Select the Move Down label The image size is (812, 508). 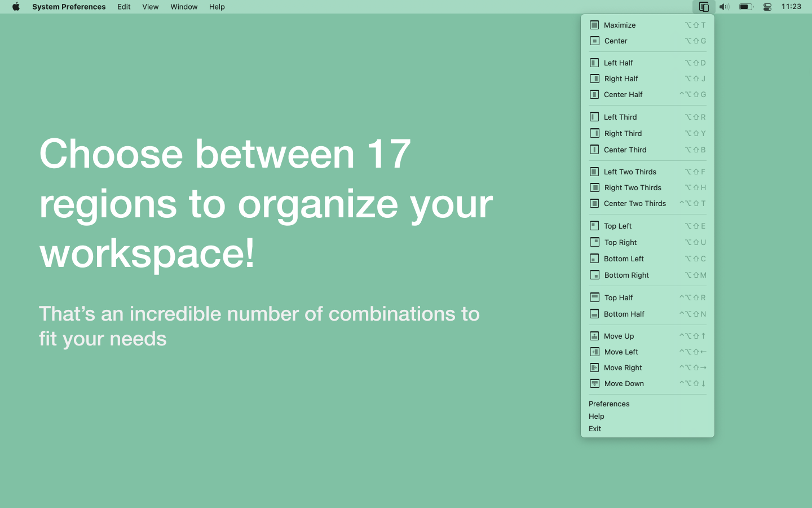tap(624, 383)
